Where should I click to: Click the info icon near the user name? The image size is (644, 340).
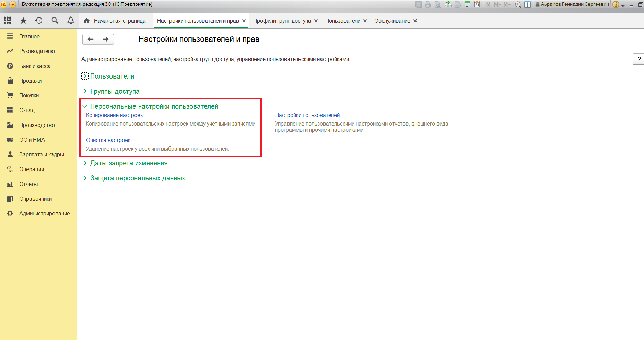[616, 4]
